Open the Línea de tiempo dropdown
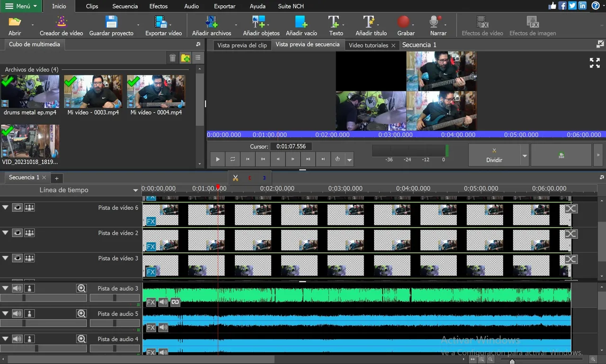 pyautogui.click(x=135, y=190)
